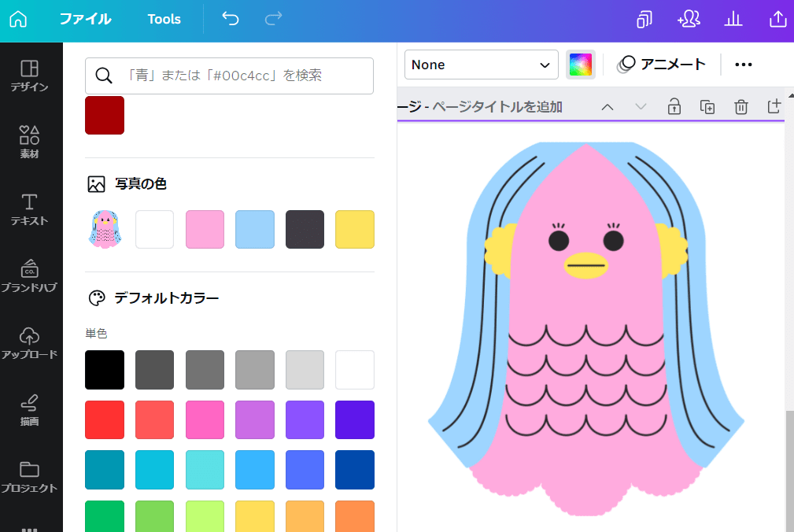The image size is (794, 532).
Task: Duplicate the page using the copy icon
Action: tap(707, 106)
